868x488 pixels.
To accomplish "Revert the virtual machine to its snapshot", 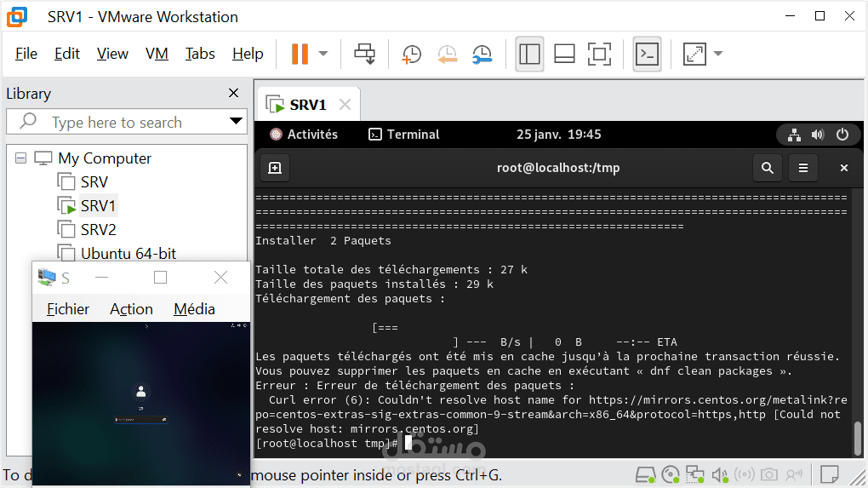I will (448, 54).
